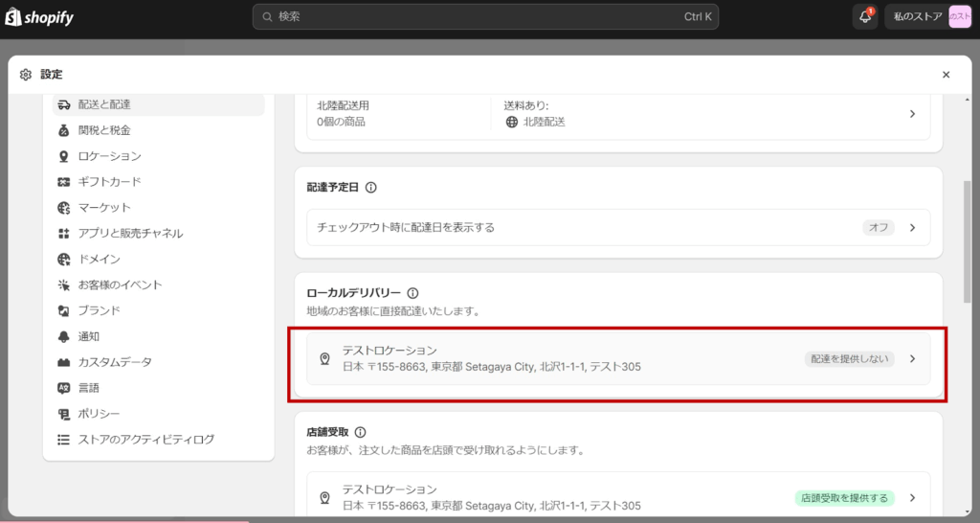Image resolution: width=980 pixels, height=523 pixels.
Task: Click the pin icon in store pickup row
Action: pyautogui.click(x=325, y=497)
